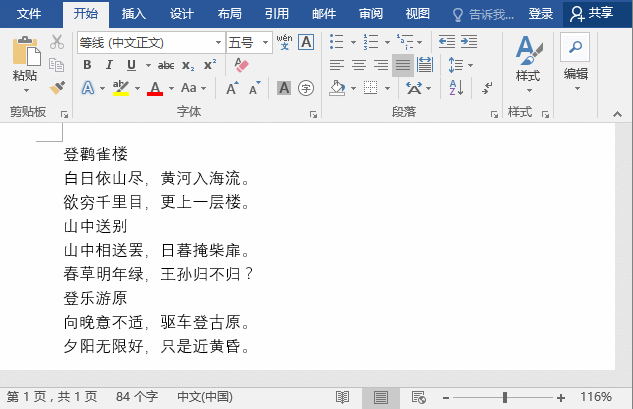
Task: Click the Cut scissors icon
Action: (57, 42)
